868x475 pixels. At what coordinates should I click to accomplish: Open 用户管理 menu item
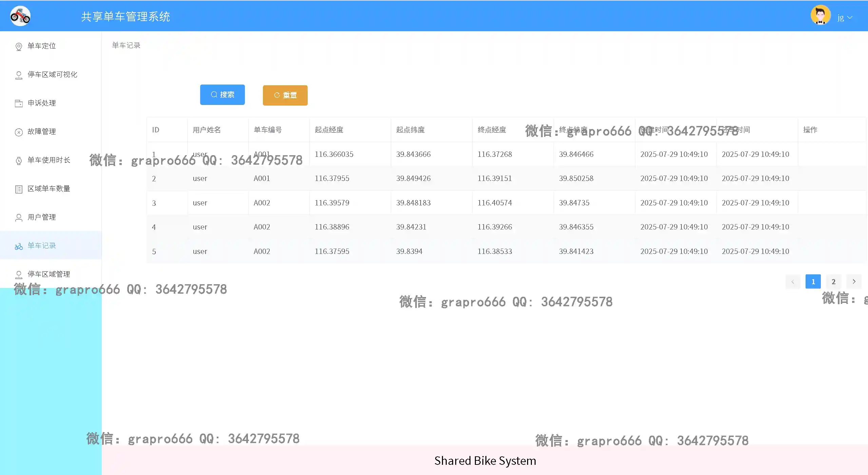click(x=42, y=217)
